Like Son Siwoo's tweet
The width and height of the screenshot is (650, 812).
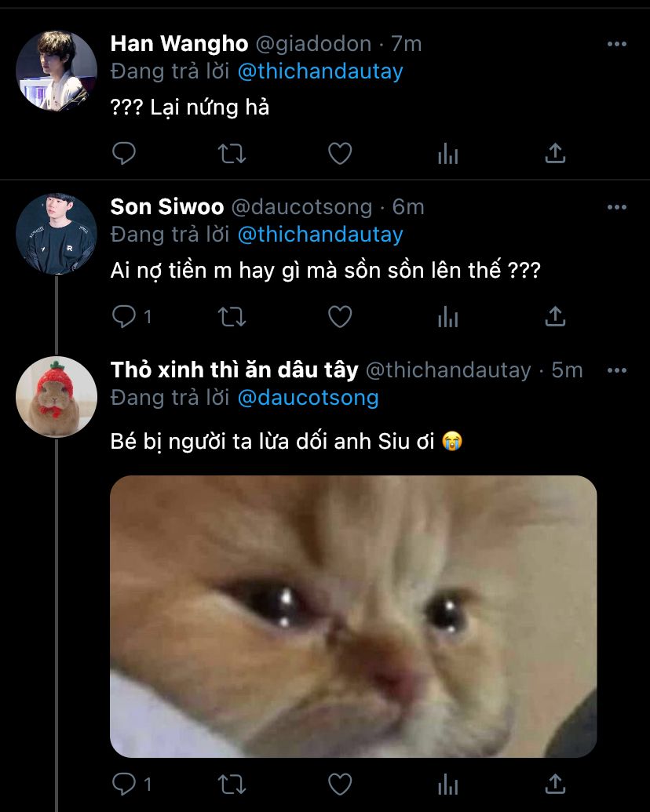(339, 316)
